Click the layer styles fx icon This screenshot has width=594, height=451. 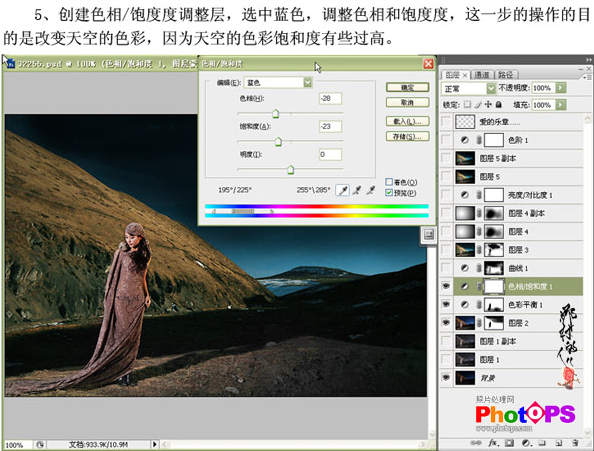click(493, 442)
